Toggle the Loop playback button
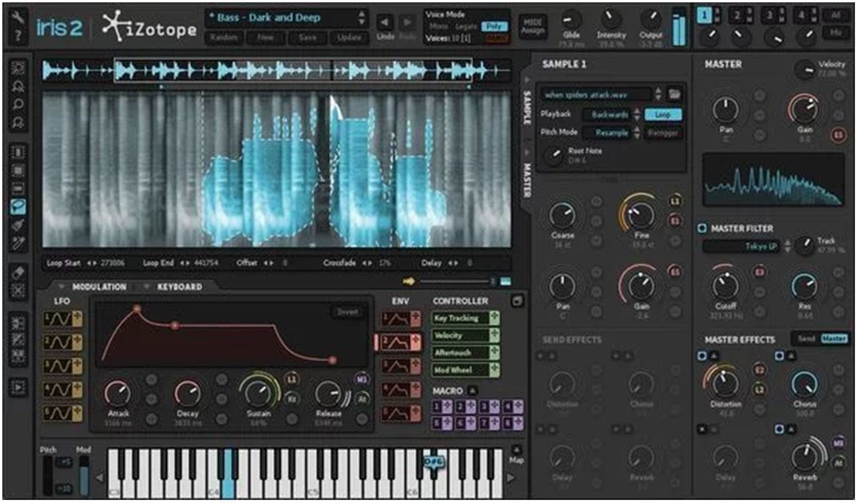 point(663,115)
